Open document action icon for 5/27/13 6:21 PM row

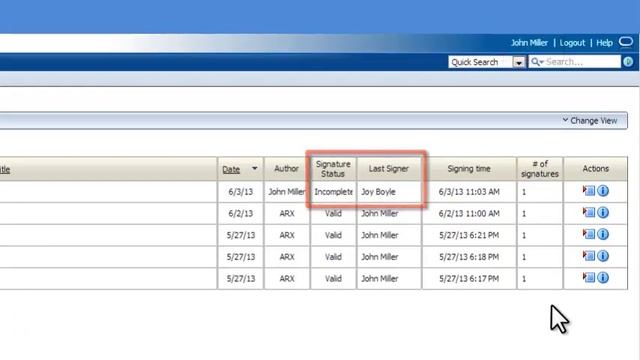pos(589,234)
